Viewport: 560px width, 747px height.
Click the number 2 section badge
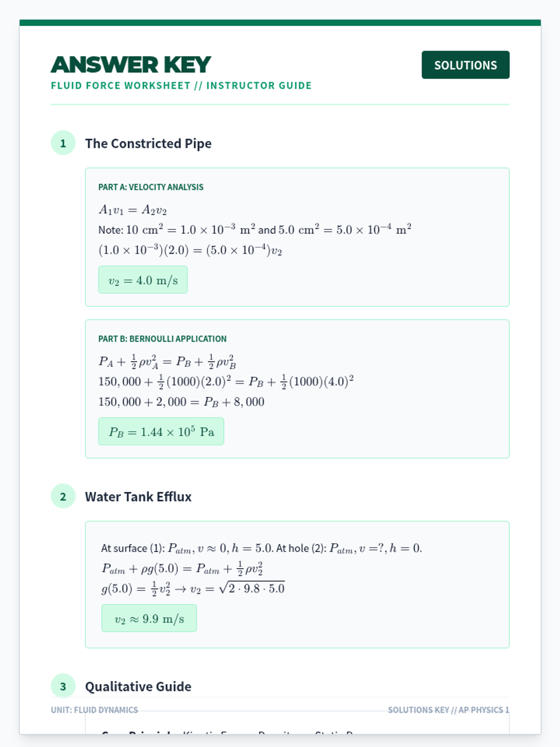pyautogui.click(x=63, y=496)
